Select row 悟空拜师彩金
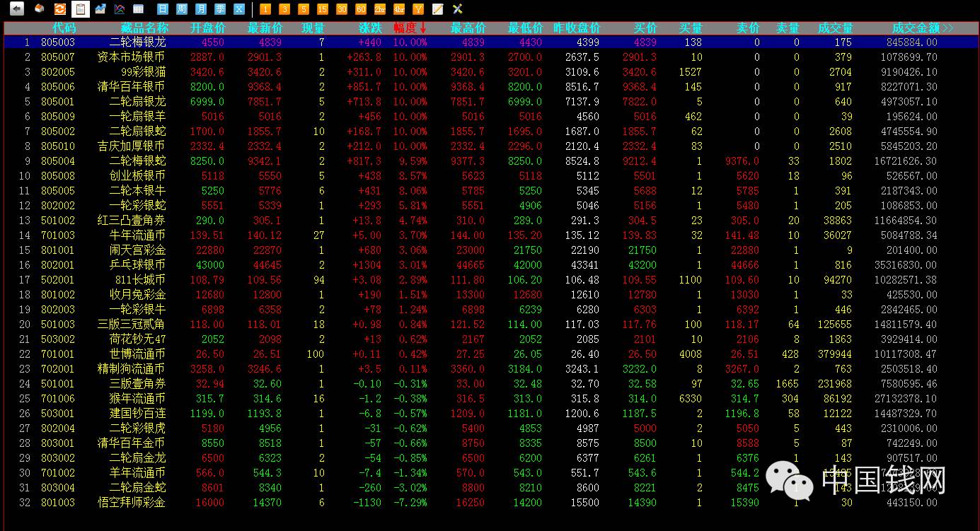 [x=490, y=502]
